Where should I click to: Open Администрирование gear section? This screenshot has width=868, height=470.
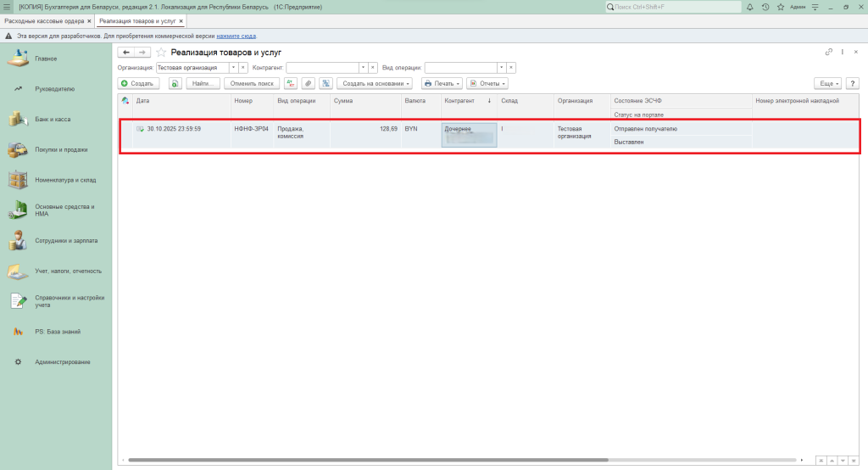coord(62,362)
